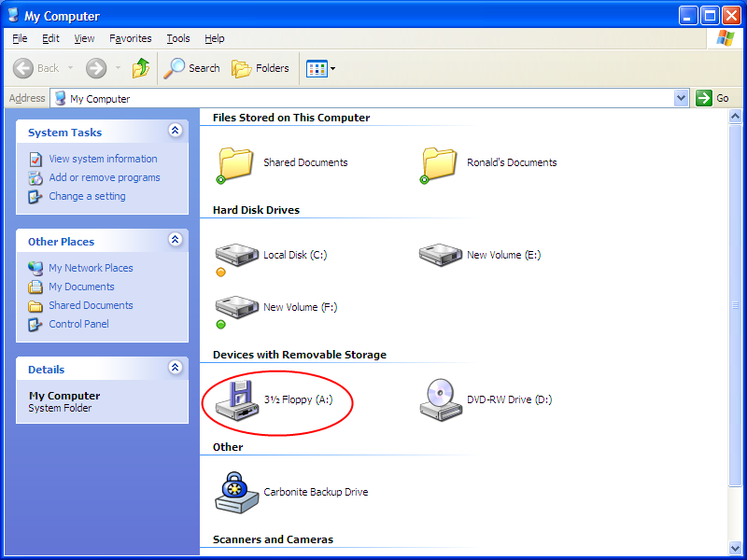747x560 pixels.
Task: Click the Hard Disk Drives group header
Action: pos(256,210)
